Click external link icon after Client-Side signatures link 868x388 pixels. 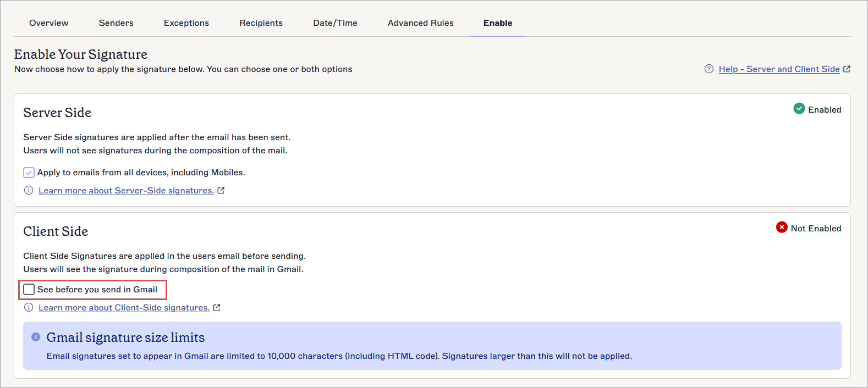click(217, 308)
